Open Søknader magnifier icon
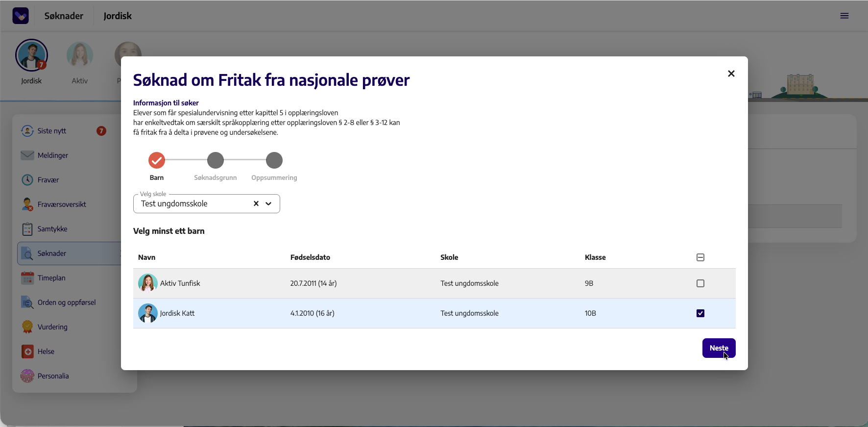 coord(27,253)
